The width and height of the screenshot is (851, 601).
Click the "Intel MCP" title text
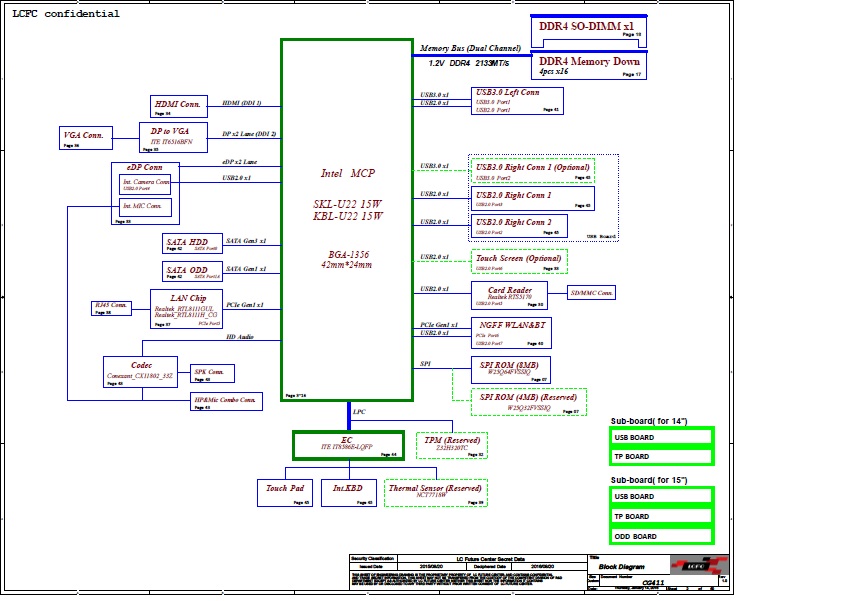pyautogui.click(x=347, y=173)
